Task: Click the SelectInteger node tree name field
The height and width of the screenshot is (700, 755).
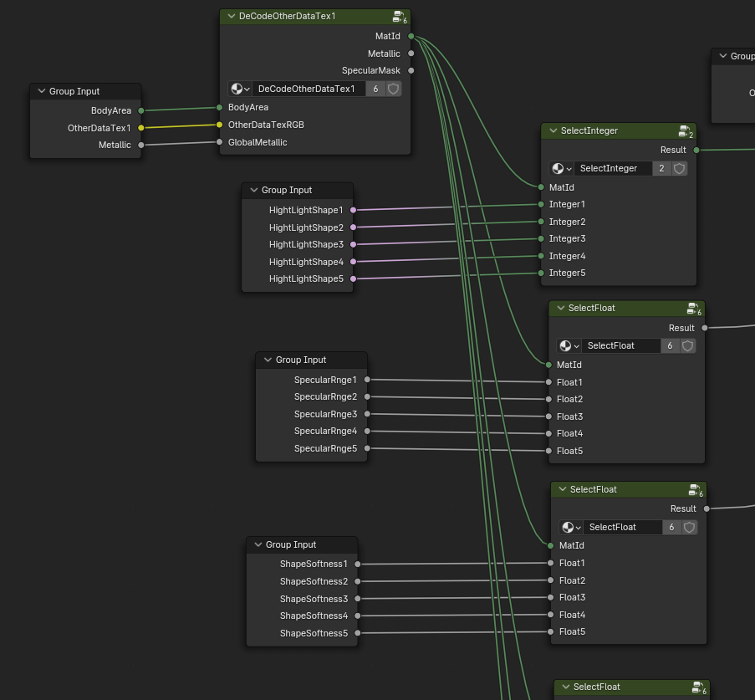Action: (611, 169)
